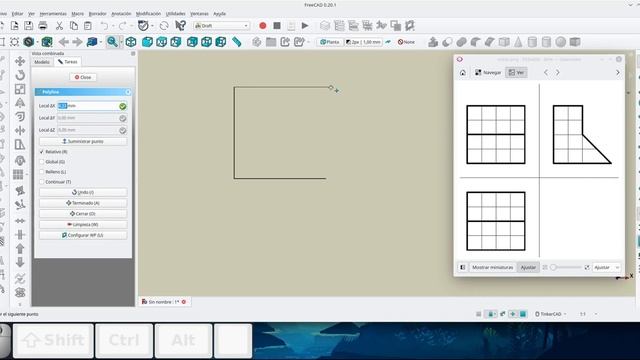Click the Refresh recompute icon
This screenshot has width=640, height=360.
(164, 26)
